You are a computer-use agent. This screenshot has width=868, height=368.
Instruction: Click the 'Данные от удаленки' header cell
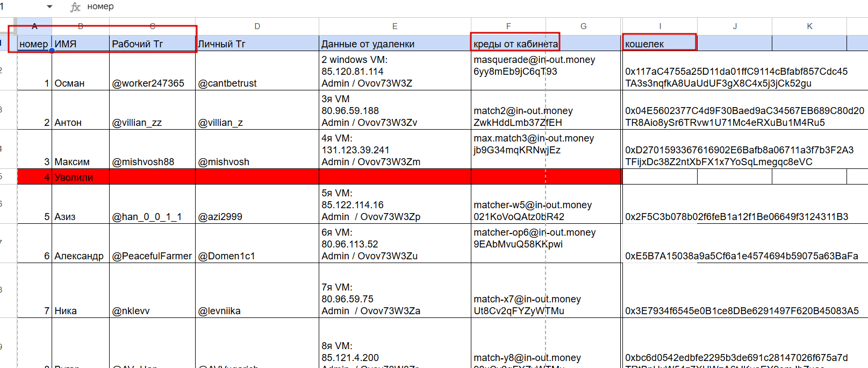tap(394, 44)
